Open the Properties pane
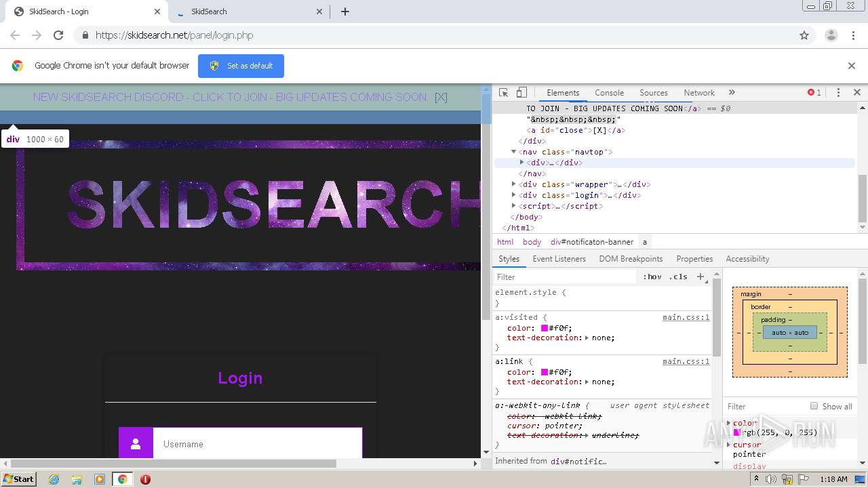The image size is (868, 488). click(x=694, y=259)
